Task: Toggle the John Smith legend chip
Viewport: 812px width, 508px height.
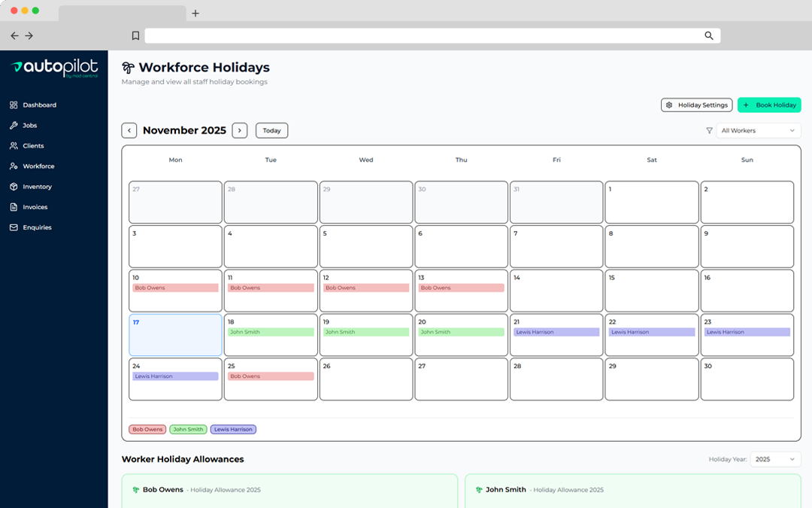Action: (188, 429)
